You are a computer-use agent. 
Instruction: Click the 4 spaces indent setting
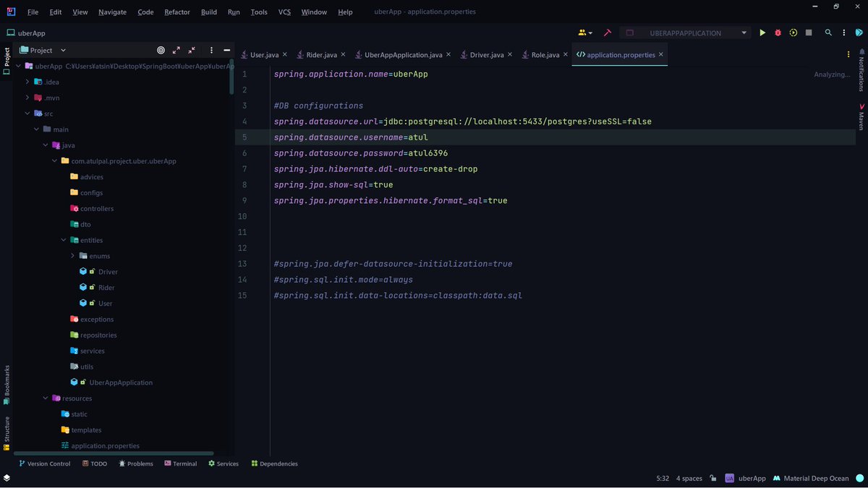tap(689, 478)
